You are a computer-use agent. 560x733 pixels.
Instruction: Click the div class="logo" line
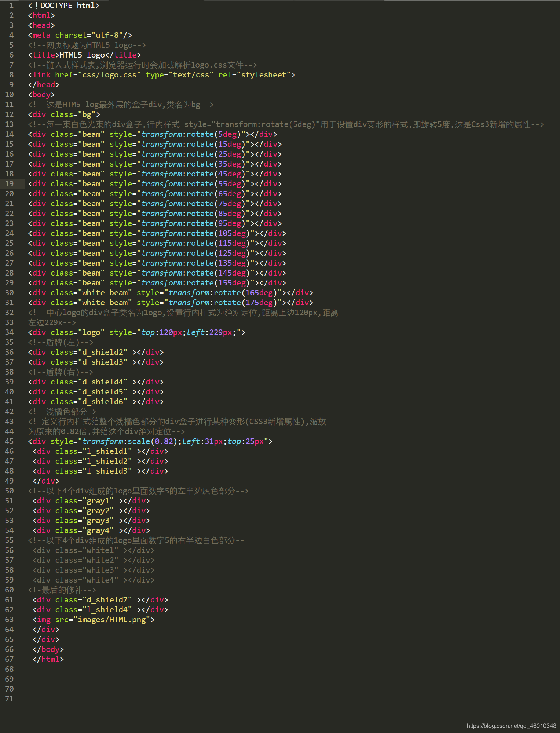[137, 332]
